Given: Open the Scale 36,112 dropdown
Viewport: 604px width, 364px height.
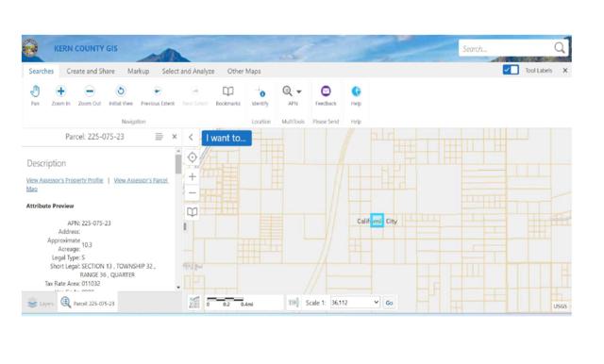Looking at the screenshot, I should pos(355,303).
